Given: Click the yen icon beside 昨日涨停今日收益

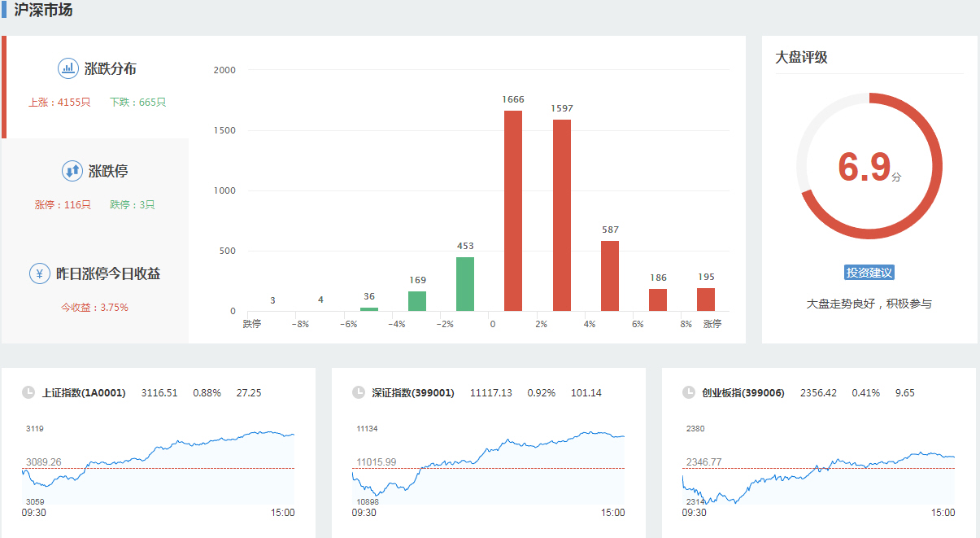Looking at the screenshot, I should [39, 273].
